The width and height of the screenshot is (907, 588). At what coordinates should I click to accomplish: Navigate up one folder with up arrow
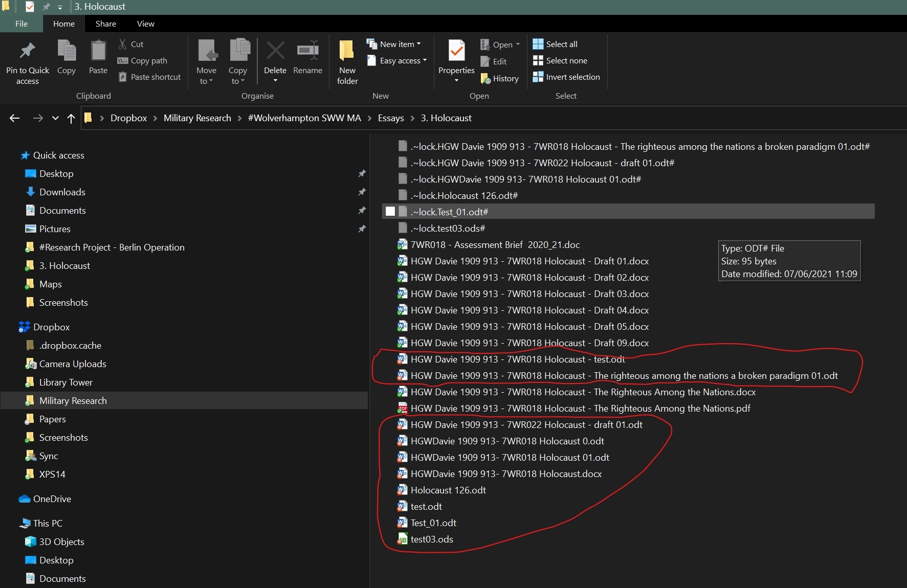click(71, 118)
